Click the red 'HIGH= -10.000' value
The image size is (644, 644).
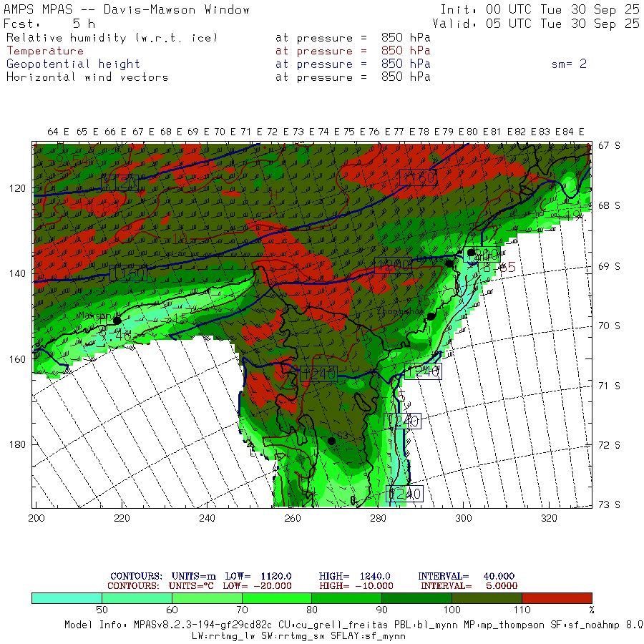356,586
